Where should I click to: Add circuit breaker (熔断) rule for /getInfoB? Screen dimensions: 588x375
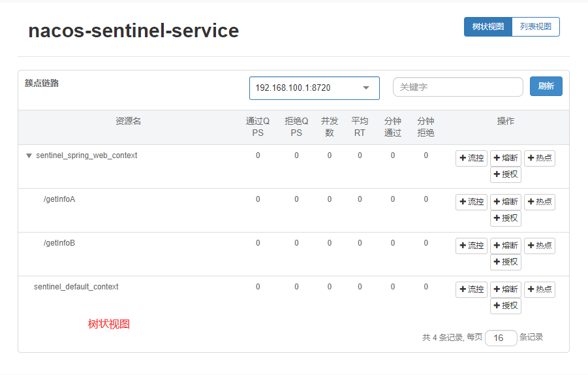point(506,246)
